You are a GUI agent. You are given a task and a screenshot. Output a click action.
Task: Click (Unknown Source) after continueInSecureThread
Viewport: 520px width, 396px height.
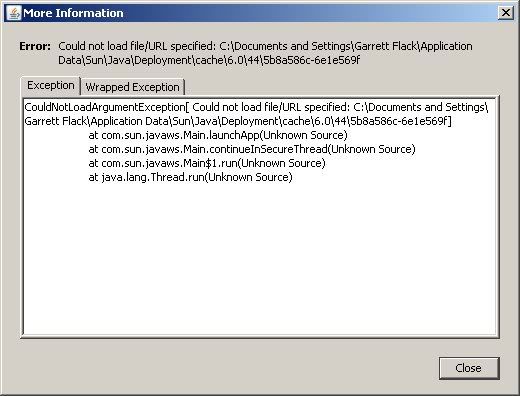tap(372, 149)
